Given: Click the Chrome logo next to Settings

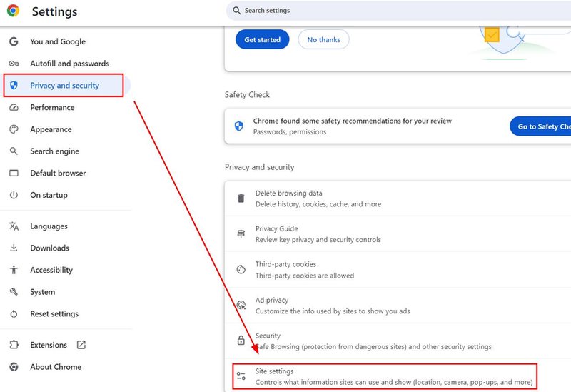Looking at the screenshot, I should click(x=13, y=11).
